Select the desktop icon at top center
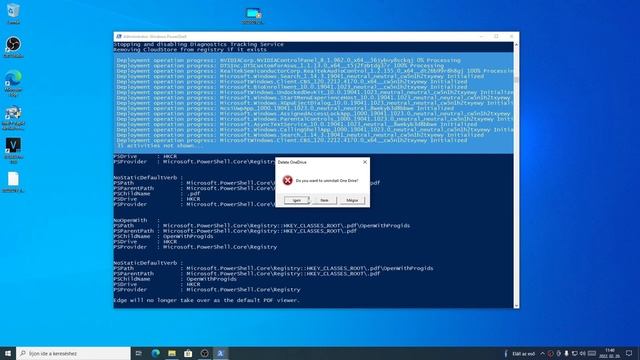640x360 pixels. pyautogui.click(x=253, y=16)
